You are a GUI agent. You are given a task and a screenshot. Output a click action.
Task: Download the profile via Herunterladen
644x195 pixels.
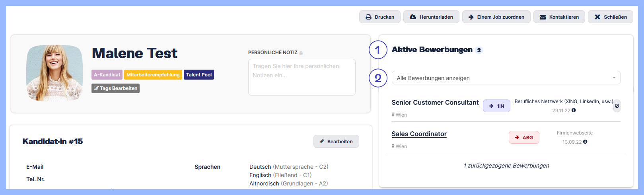point(431,17)
